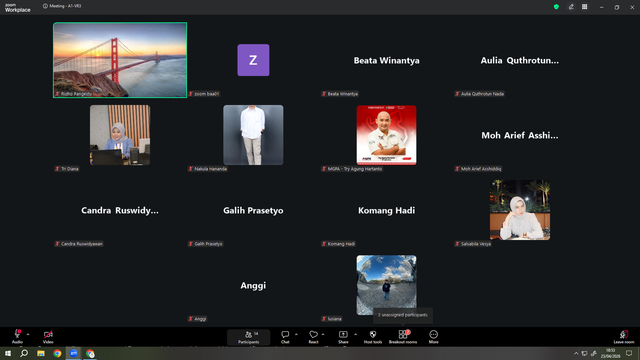Screen dimensions: 640x360
Task: Select Salsabila Vesya's profile picture
Action: pos(520,210)
